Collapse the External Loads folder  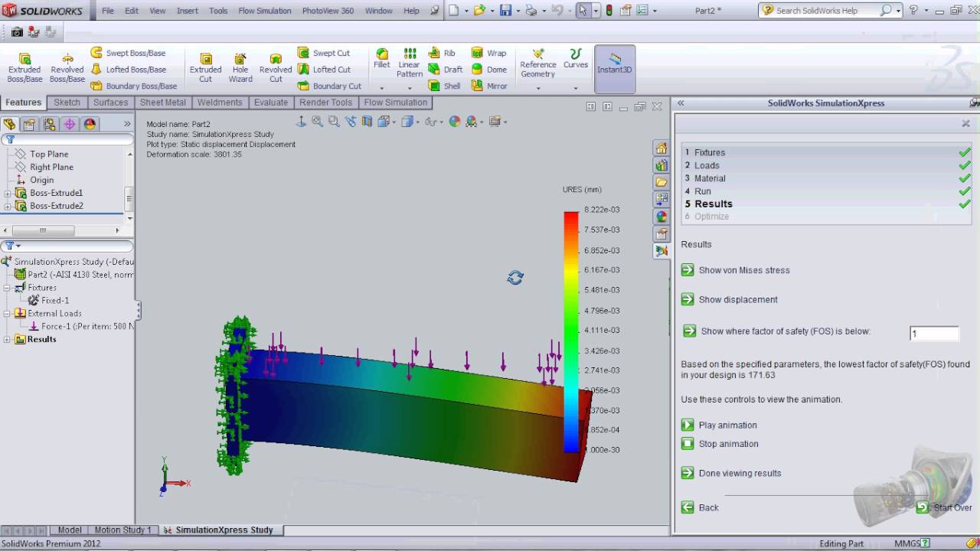pos(8,314)
